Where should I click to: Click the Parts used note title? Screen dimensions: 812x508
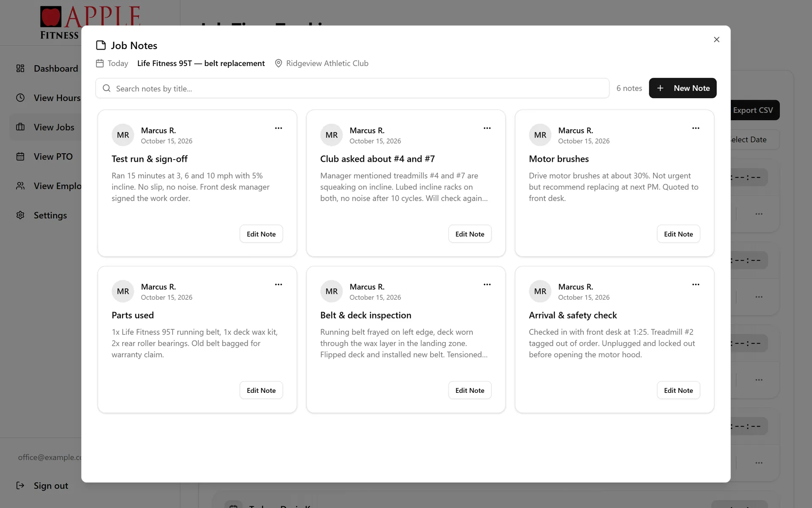133,315
